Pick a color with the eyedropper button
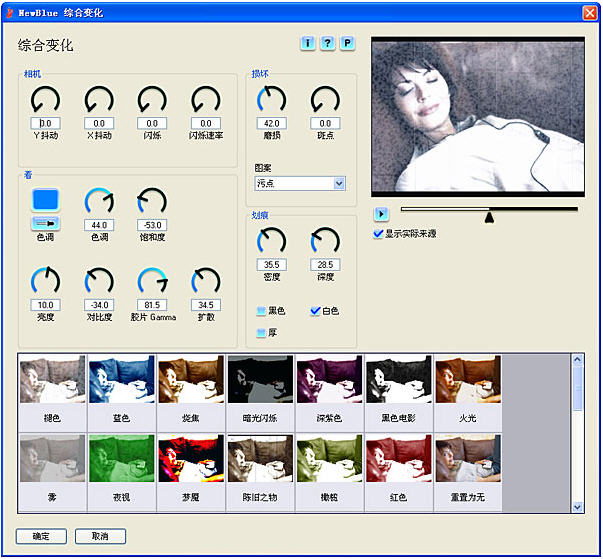Image resolution: width=603 pixels, height=559 pixels. [45, 223]
